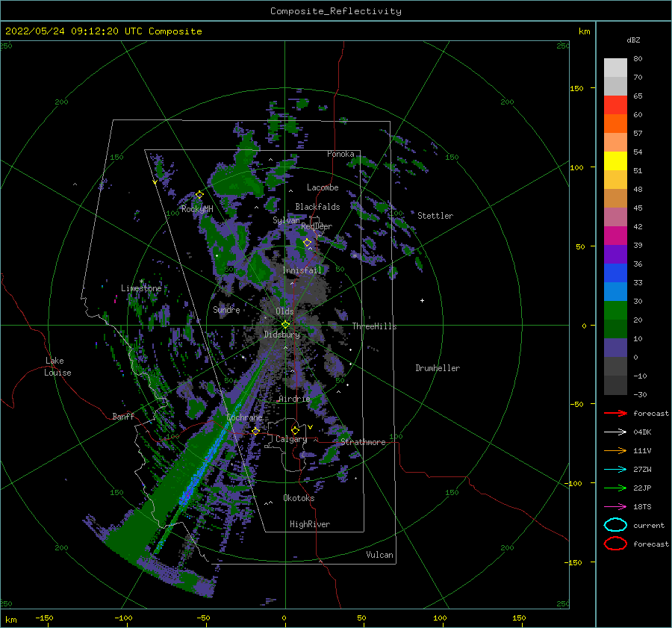The width and height of the screenshot is (672, 628).
Task: Click the Blackfalds city label
Action: point(317,207)
